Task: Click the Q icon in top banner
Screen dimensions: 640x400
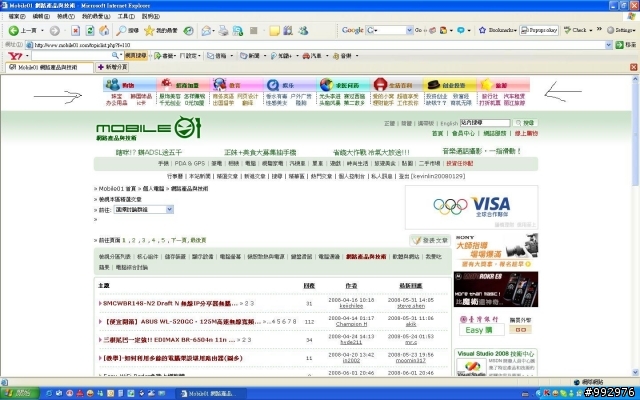Action: 272,85
